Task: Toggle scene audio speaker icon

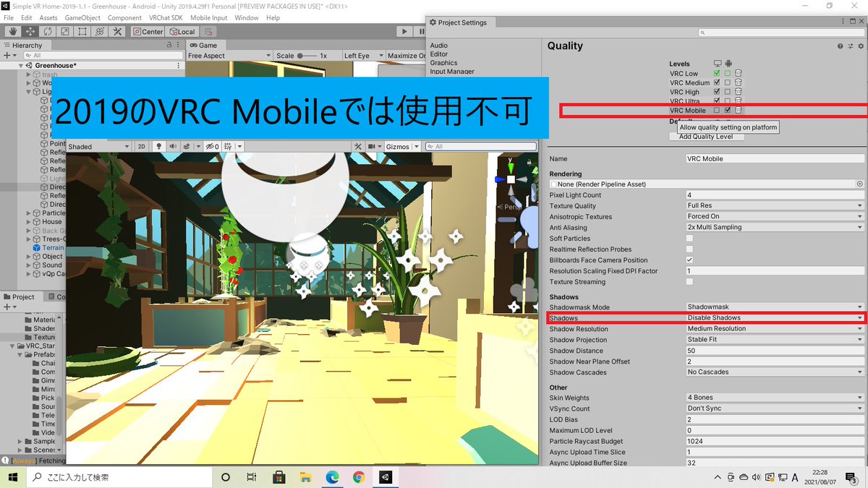Action: [x=173, y=147]
